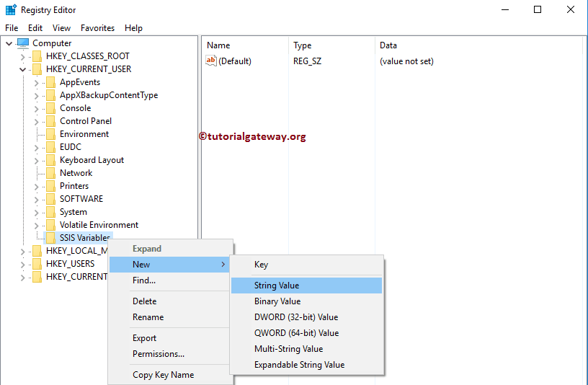Click the SSIS Variables folder icon
Viewport: 588px width, 385px height.
coord(50,238)
